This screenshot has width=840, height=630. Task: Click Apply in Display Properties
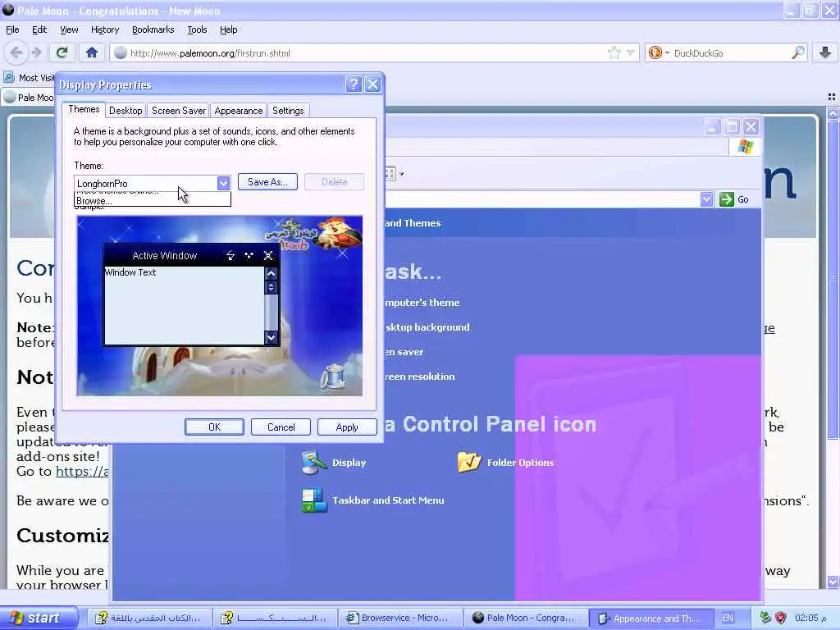click(347, 427)
